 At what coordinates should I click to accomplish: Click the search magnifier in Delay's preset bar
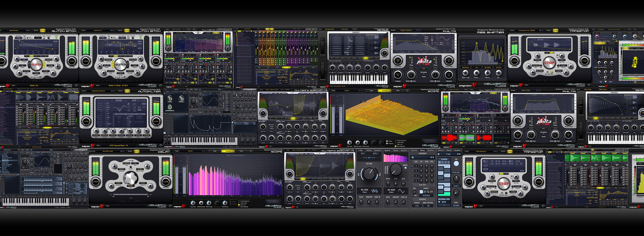[90, 151]
